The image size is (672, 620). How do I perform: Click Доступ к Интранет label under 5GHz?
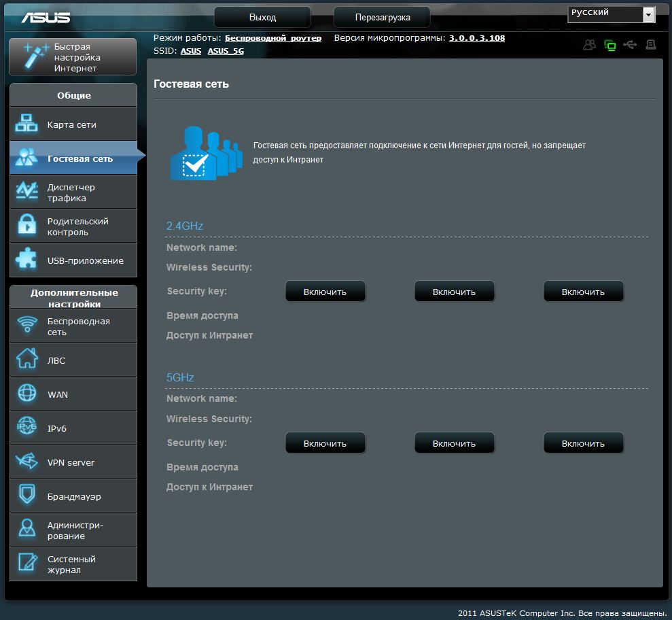click(x=209, y=487)
